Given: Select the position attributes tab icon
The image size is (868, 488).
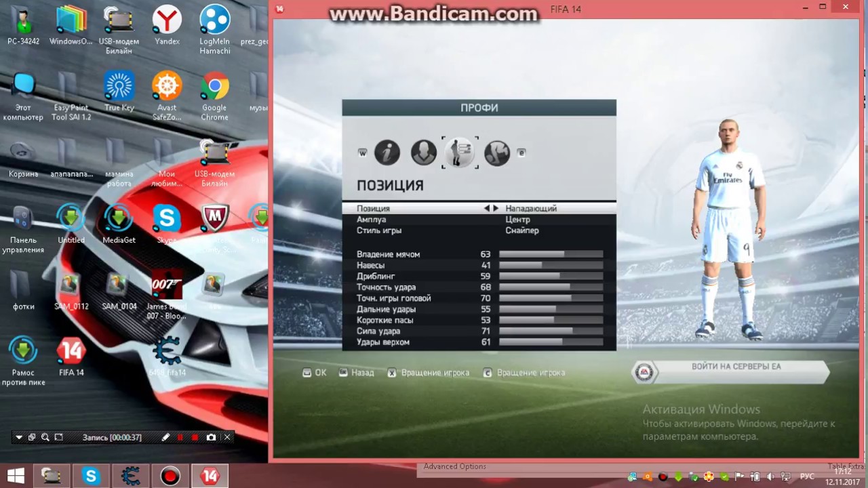Looking at the screenshot, I should click(460, 152).
